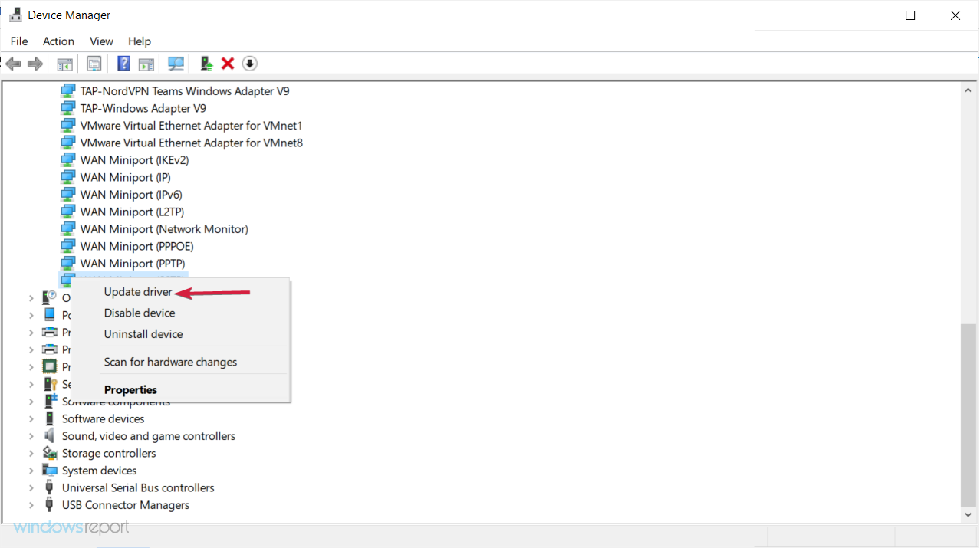Viewport: 980px width, 548px height.
Task: Click the Software components category icon
Action: pyautogui.click(x=50, y=401)
